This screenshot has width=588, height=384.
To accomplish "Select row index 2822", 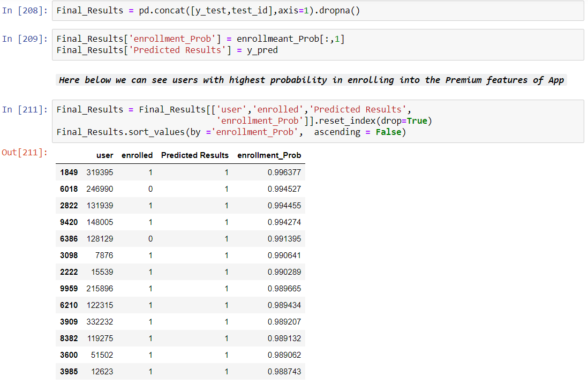I will [69, 206].
